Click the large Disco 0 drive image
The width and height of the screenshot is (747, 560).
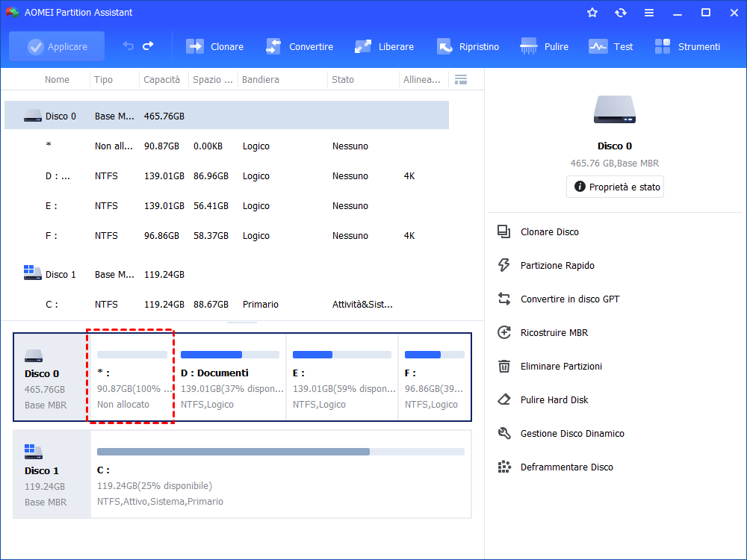615,110
